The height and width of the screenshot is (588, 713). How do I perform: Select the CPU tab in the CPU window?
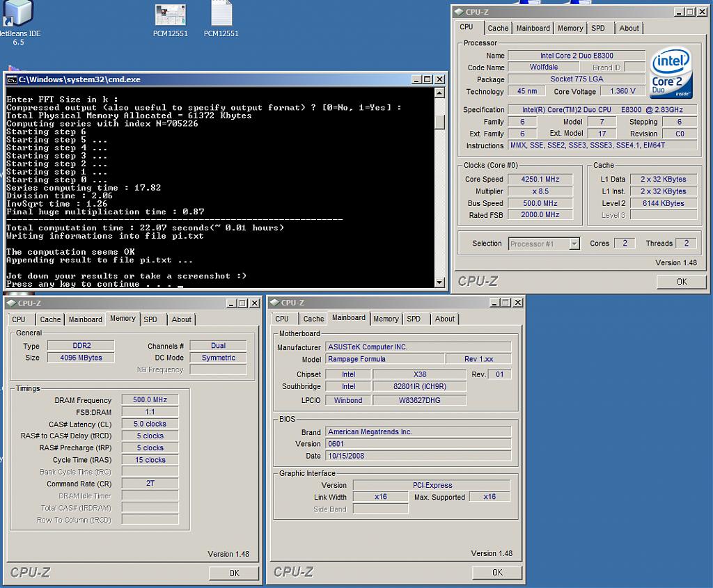(467, 27)
